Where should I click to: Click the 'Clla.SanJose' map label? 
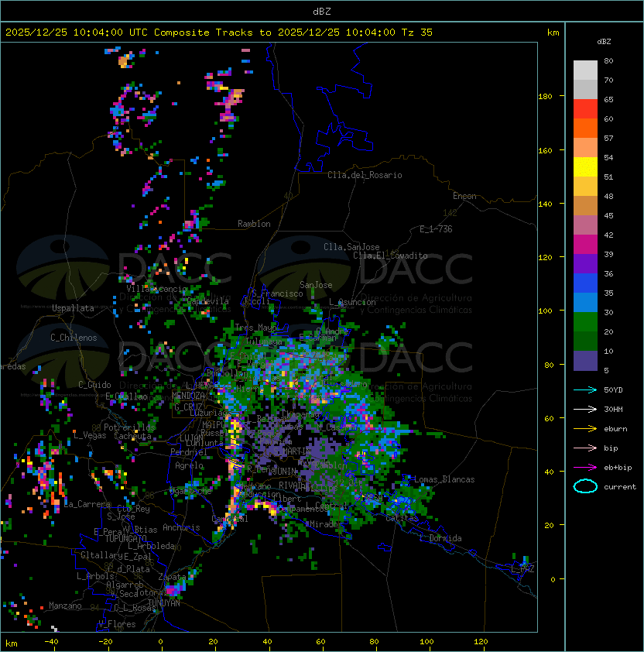[x=351, y=247]
